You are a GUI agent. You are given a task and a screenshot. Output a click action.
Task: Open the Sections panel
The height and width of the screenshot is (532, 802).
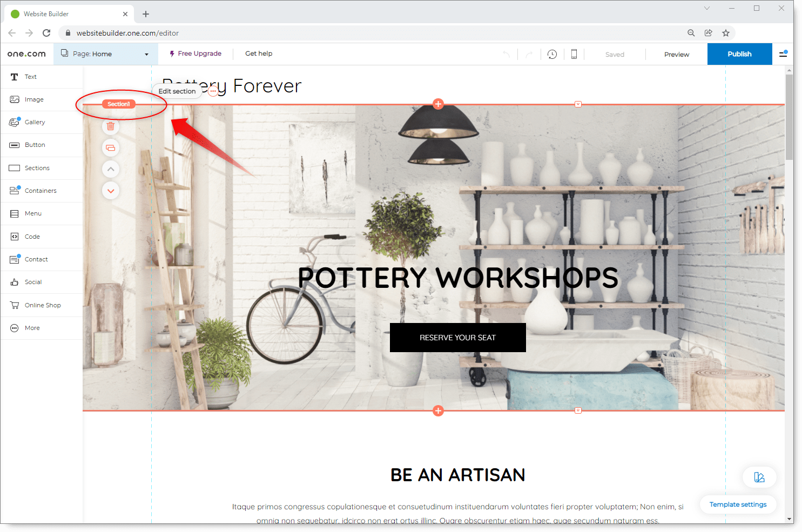pyautogui.click(x=37, y=168)
